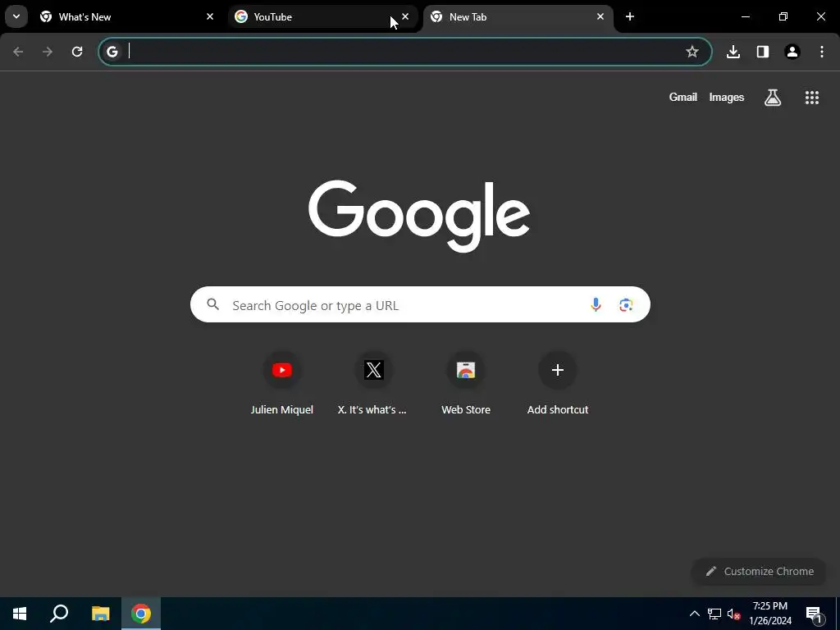
Task: Reload the current page
Action: point(77,52)
